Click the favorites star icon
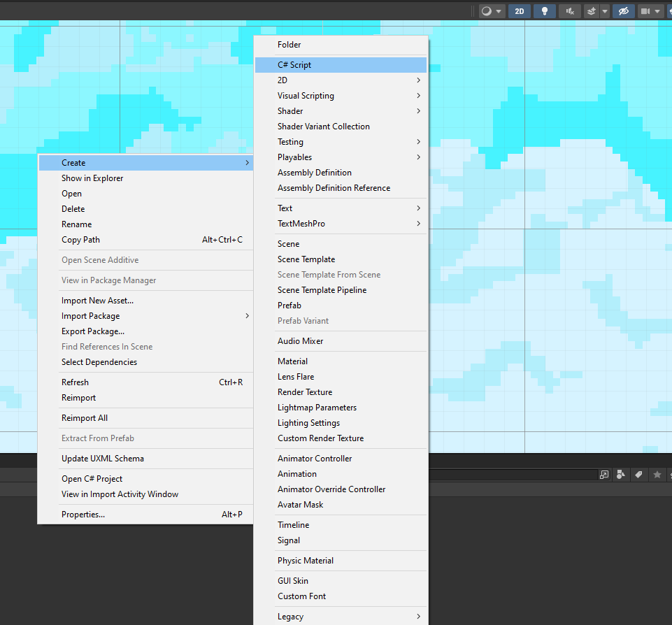This screenshot has width=672, height=625. tap(657, 475)
